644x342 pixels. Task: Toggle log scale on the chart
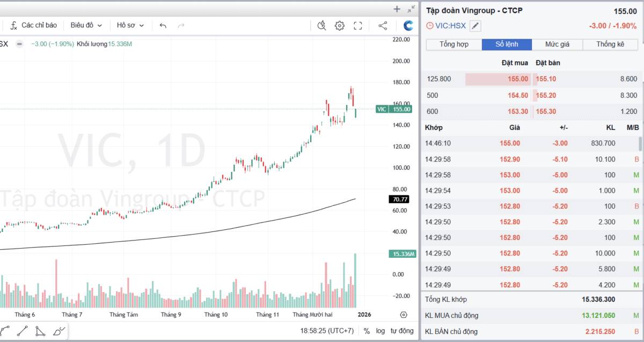point(380,331)
